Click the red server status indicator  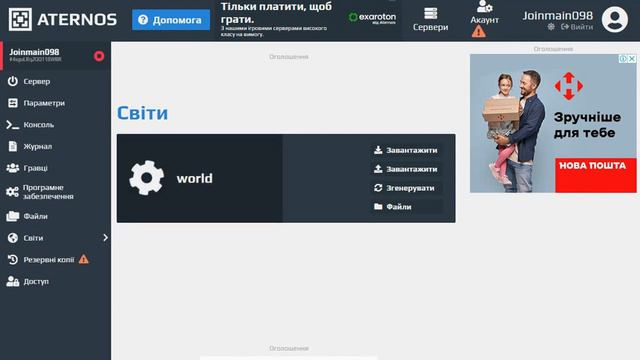click(99, 56)
